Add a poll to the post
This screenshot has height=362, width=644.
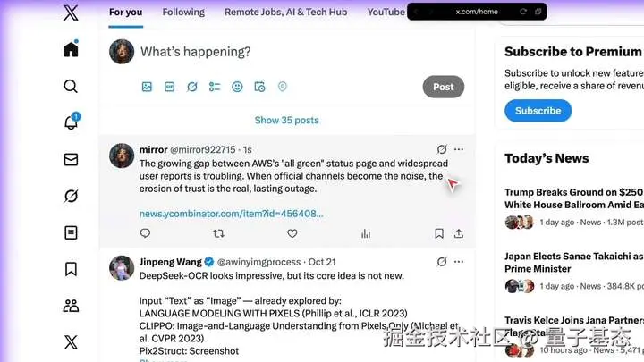click(x=215, y=87)
